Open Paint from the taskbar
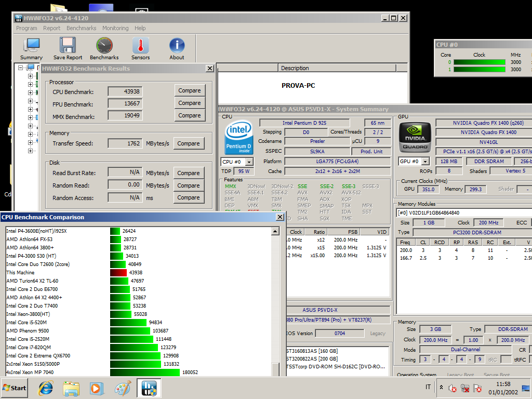This screenshot has width=532, height=399. (x=123, y=388)
